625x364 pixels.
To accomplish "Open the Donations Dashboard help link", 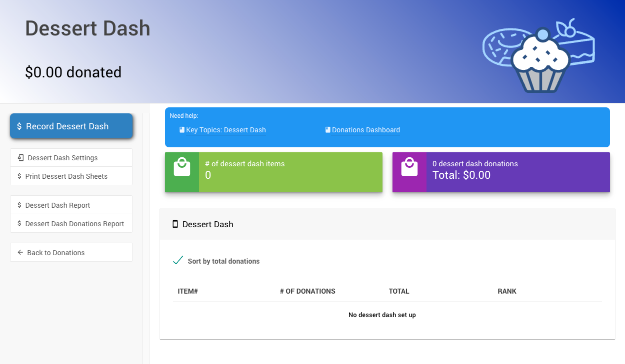I will point(365,130).
